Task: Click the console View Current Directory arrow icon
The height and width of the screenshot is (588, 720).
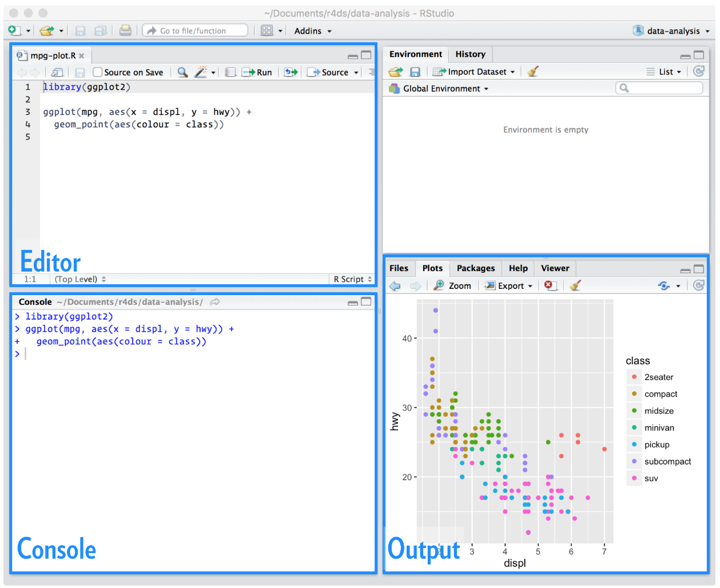Action: (x=214, y=302)
